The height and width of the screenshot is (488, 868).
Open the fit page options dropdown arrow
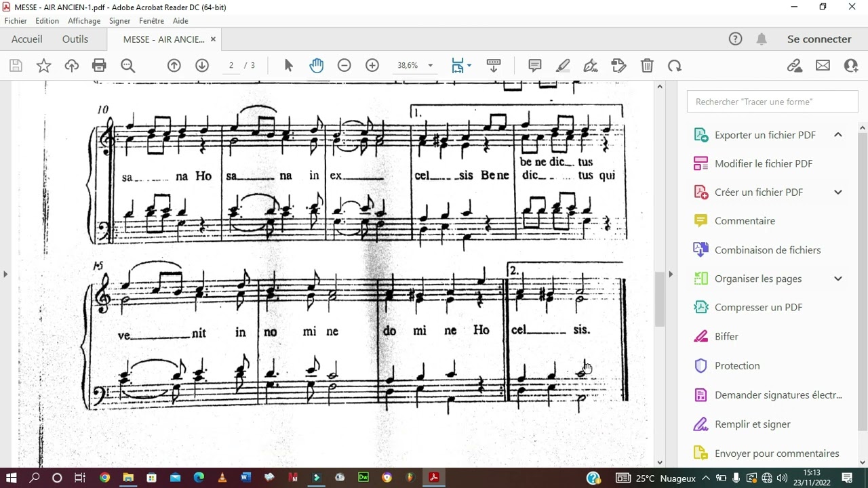pos(469,66)
